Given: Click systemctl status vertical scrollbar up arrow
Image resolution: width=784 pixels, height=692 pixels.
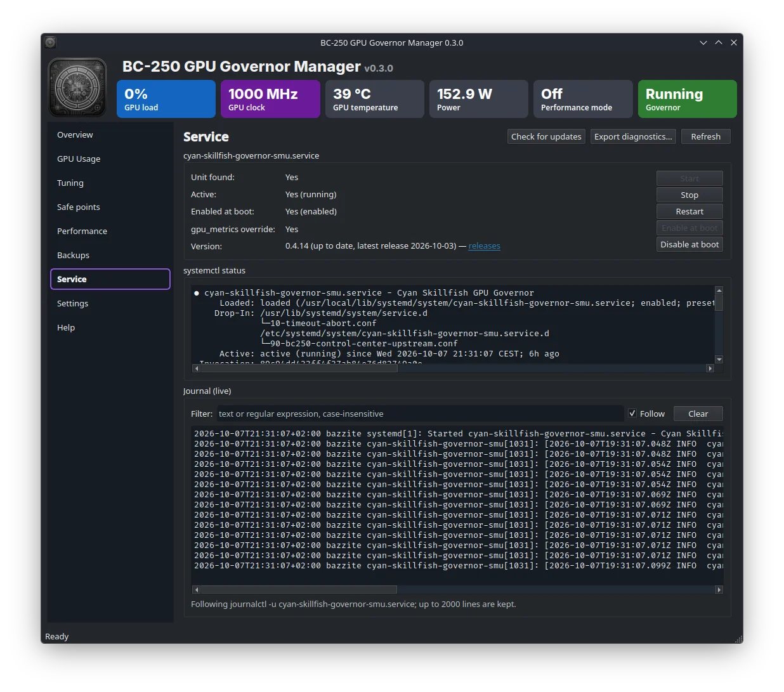Looking at the screenshot, I should (x=719, y=290).
